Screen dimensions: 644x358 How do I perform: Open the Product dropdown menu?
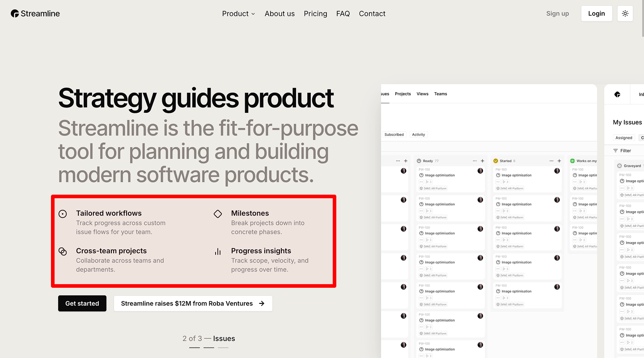point(238,13)
